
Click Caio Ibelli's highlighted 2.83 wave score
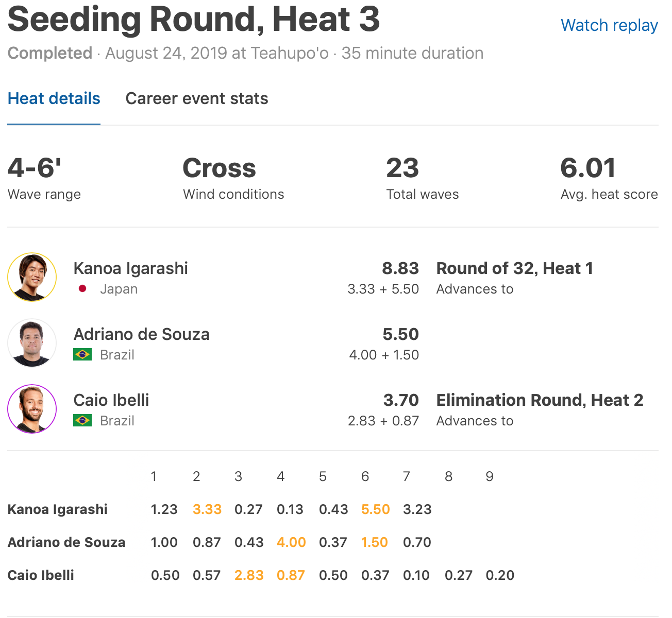click(249, 575)
